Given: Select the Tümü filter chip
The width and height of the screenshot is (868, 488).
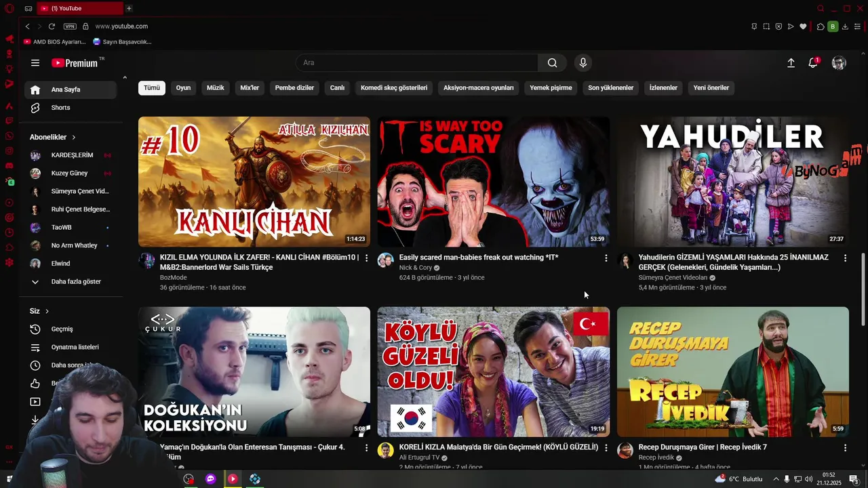Looking at the screenshot, I should pyautogui.click(x=152, y=88).
